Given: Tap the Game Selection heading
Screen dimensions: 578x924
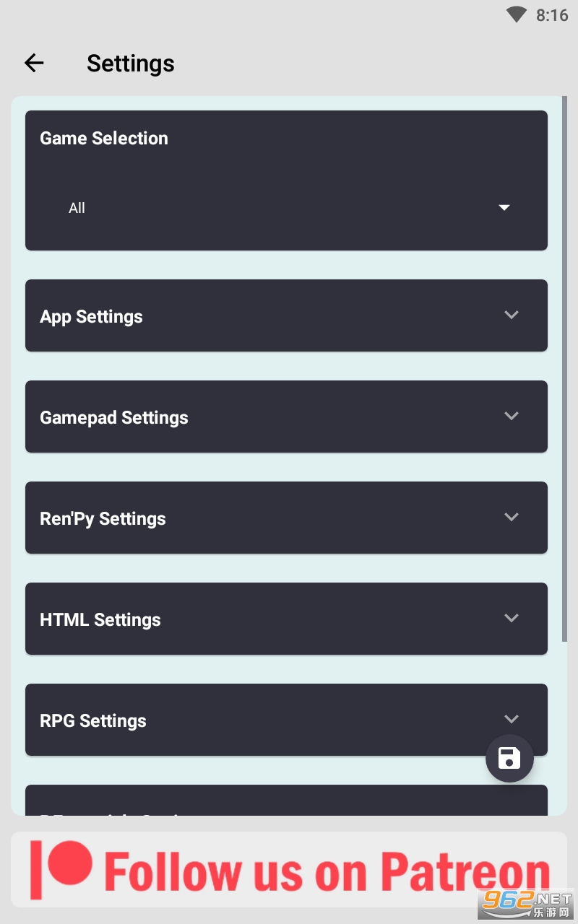Looking at the screenshot, I should click(104, 138).
